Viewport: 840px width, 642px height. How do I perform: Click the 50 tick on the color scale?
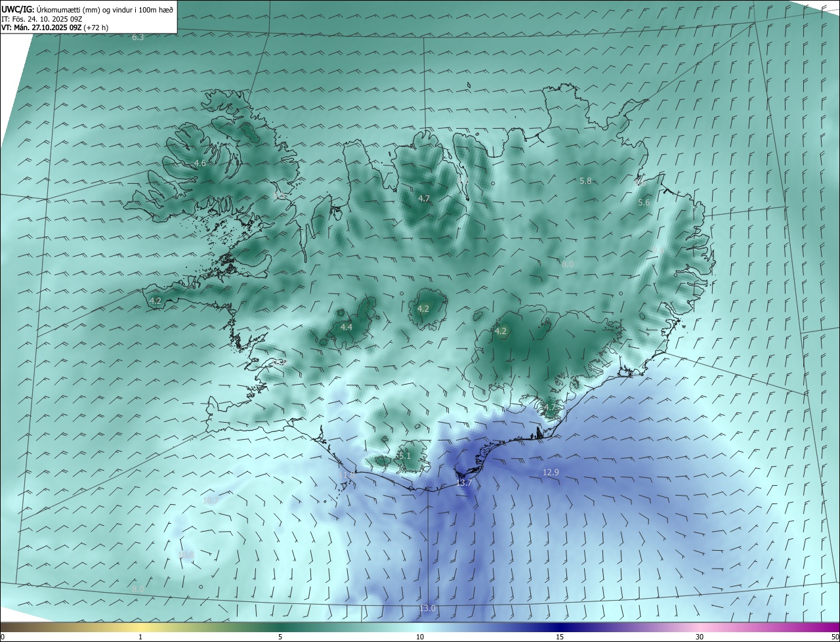pos(835,637)
